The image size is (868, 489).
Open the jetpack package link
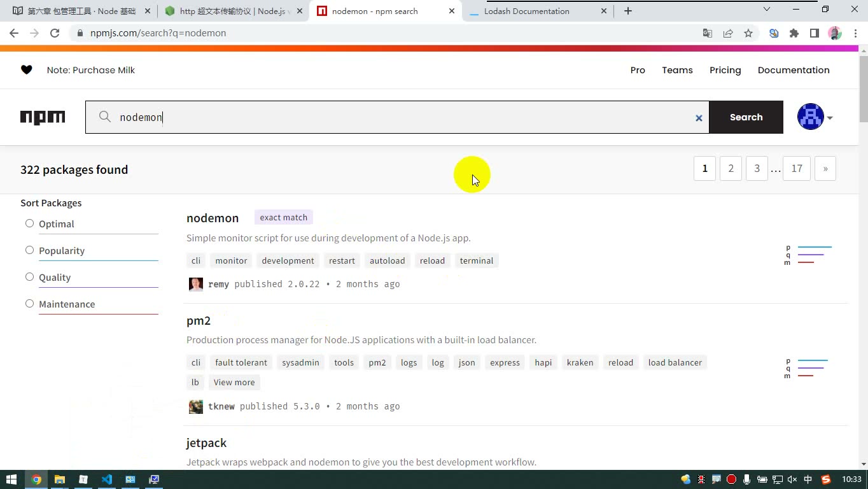click(x=206, y=443)
